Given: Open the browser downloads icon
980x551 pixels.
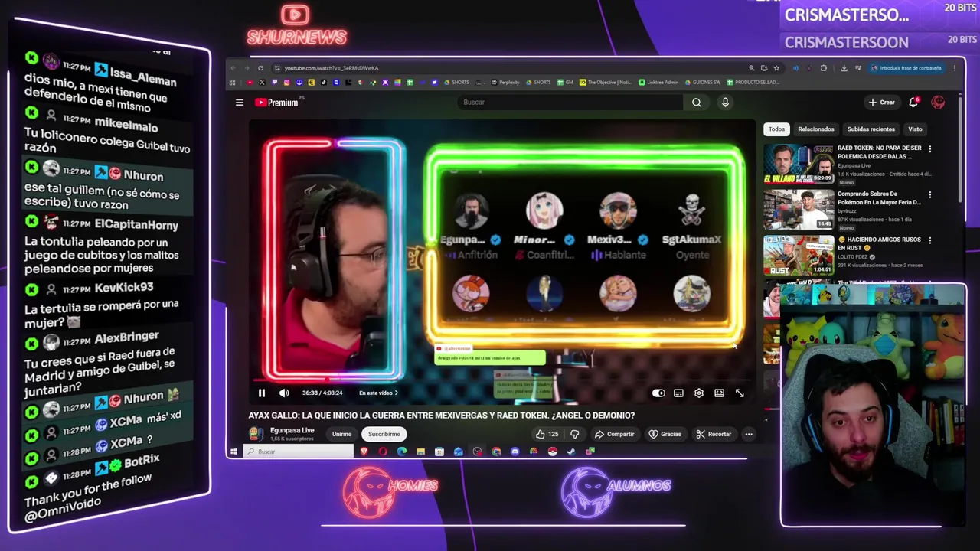Looking at the screenshot, I should [x=844, y=68].
